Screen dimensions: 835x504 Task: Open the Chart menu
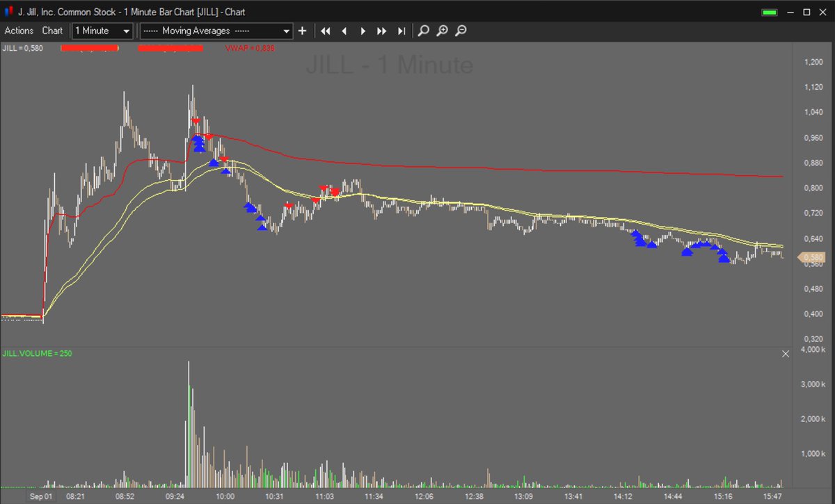[x=52, y=31]
